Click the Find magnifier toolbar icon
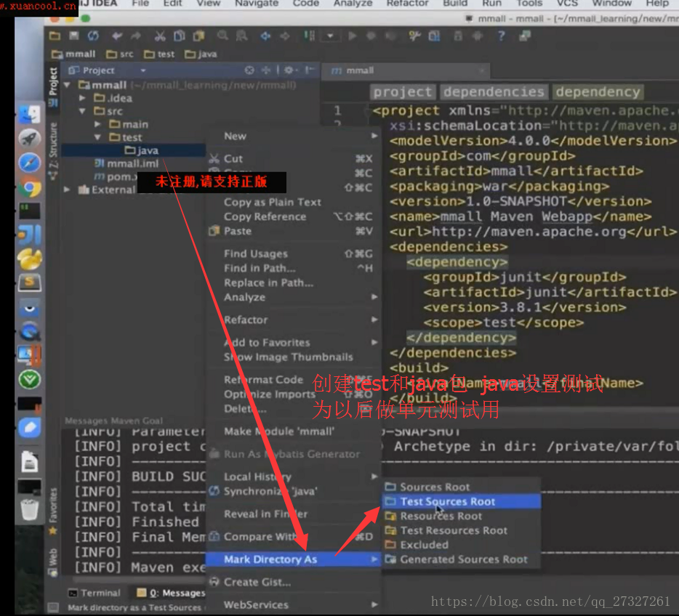 click(x=222, y=36)
